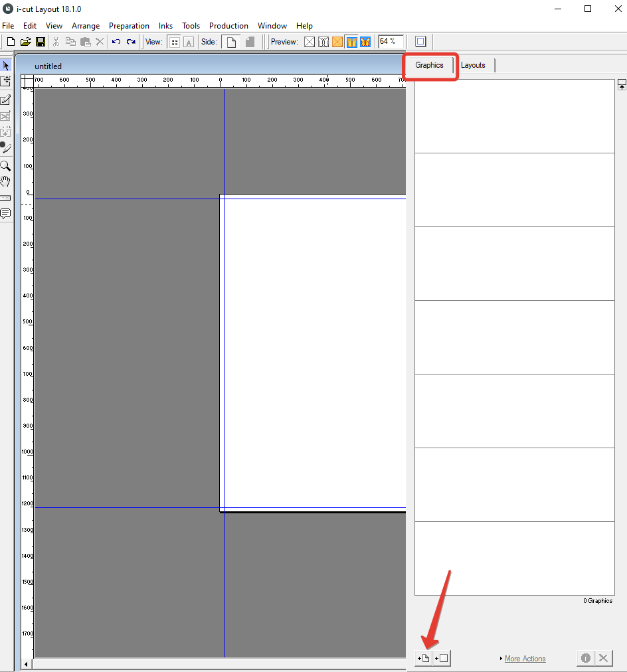Open the File menu

[8, 26]
